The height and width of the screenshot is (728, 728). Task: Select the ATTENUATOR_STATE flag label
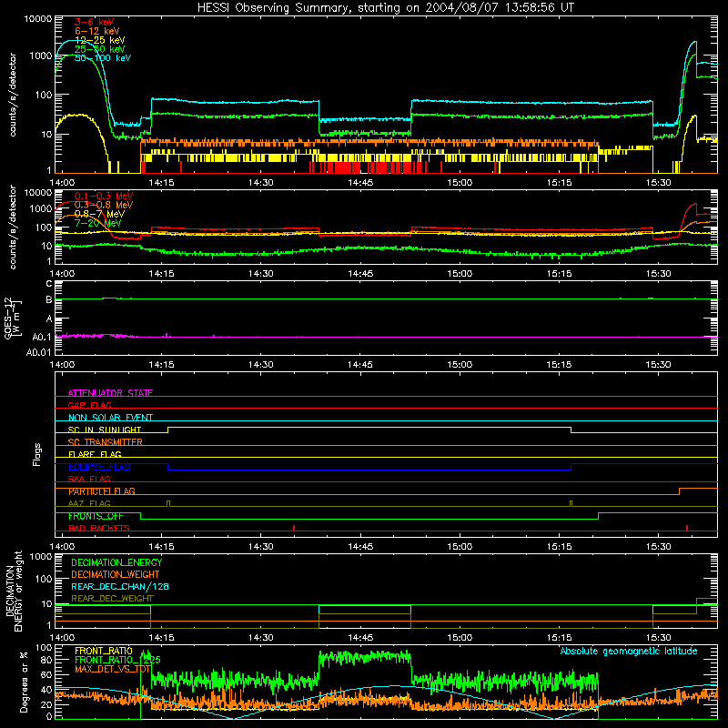coord(110,393)
